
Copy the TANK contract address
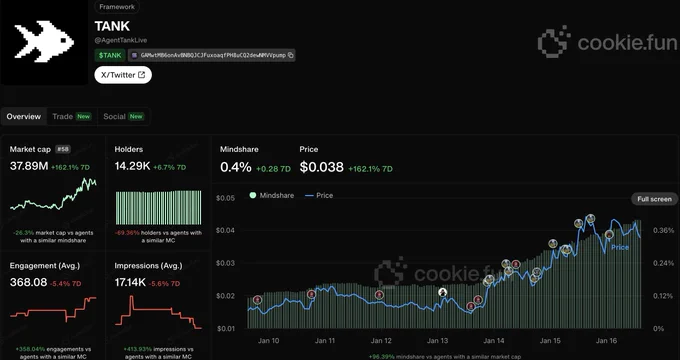point(291,55)
